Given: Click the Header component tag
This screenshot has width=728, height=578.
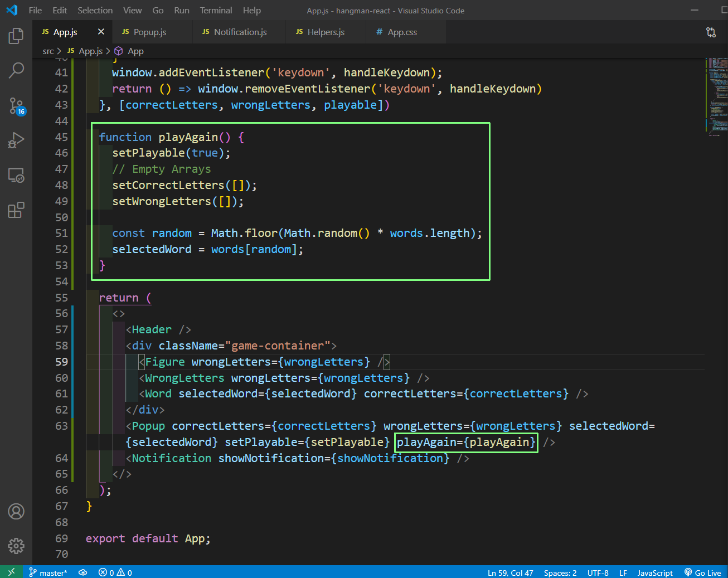Looking at the screenshot, I should click(x=158, y=329).
